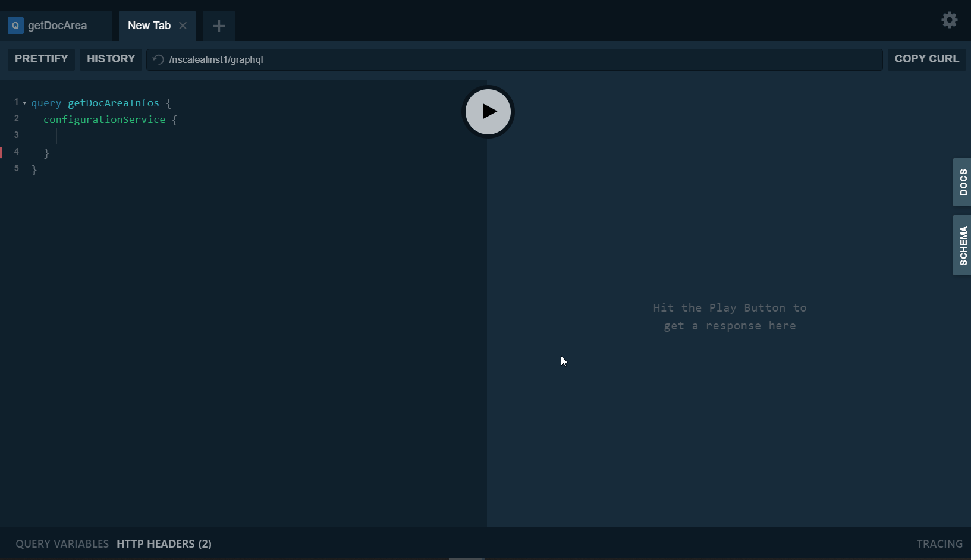Click the /nscalealinst1/graphql endpoint field
The image size is (971, 560).
(357, 59)
